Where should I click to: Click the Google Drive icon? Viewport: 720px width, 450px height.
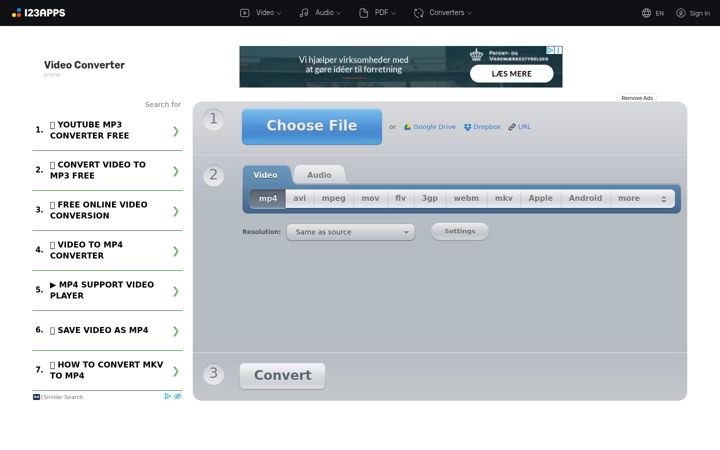coord(407,127)
